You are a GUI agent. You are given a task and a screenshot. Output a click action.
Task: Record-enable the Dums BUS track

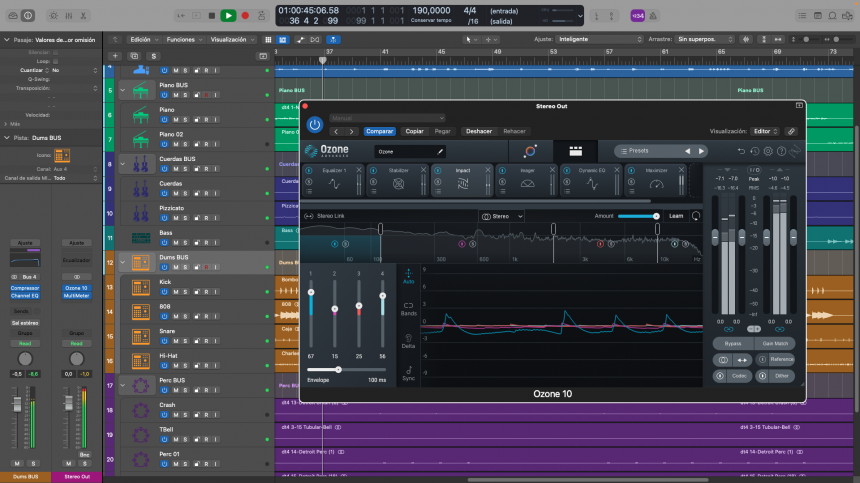[206, 268]
